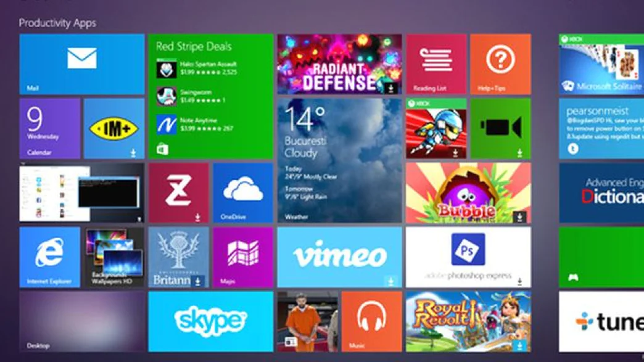Screen dimensions: 644x362
Task: Open the pearsonmeist Twitter tile
Action: [x=601, y=128]
